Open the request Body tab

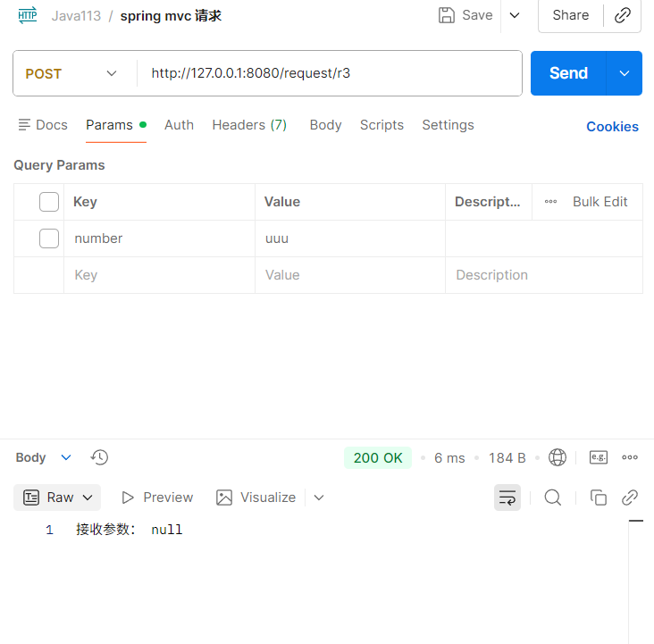coord(325,125)
